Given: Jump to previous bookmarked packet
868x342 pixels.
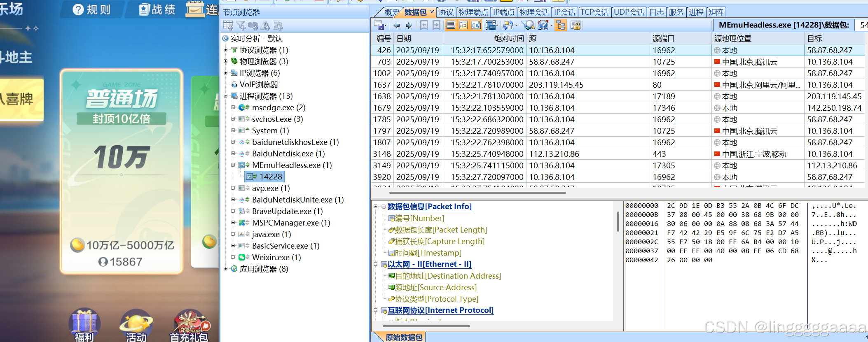Looking at the screenshot, I should point(424,26).
